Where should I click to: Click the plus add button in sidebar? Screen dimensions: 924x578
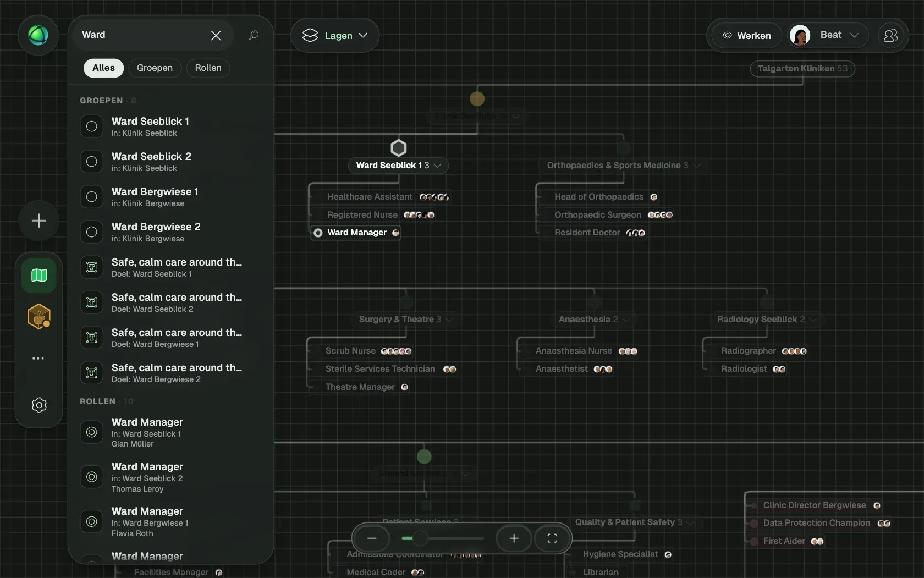[38, 221]
